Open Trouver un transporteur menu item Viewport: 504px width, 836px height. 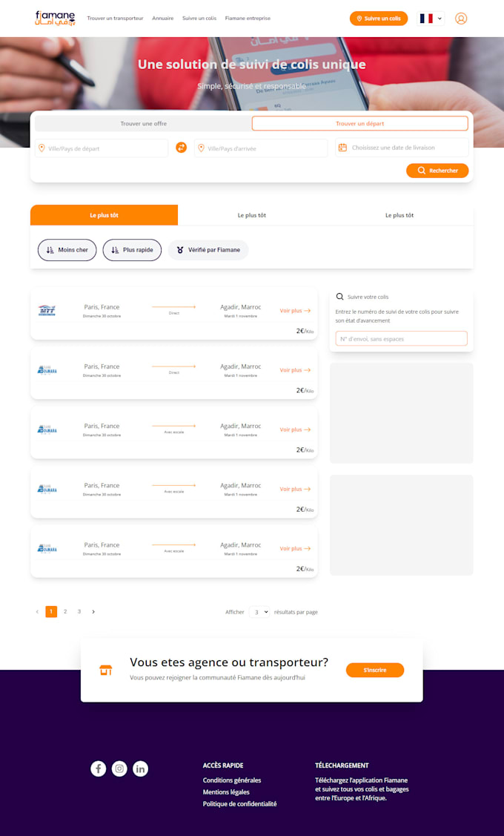pos(115,18)
